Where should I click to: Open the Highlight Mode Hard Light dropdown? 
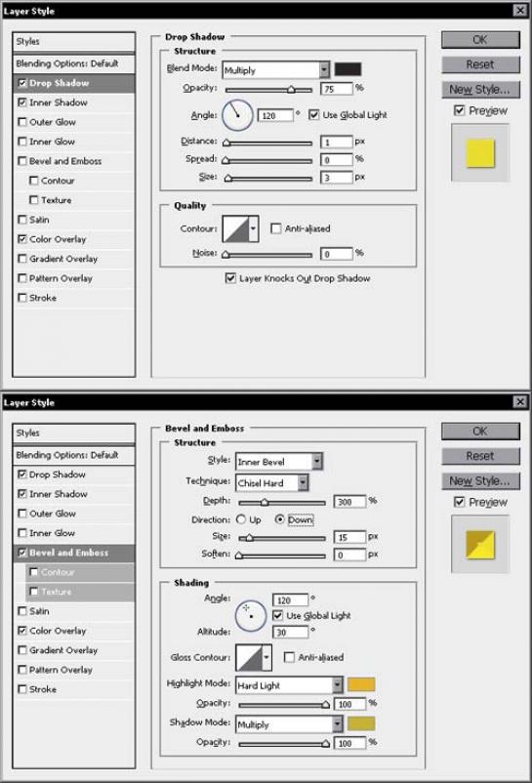[289, 685]
